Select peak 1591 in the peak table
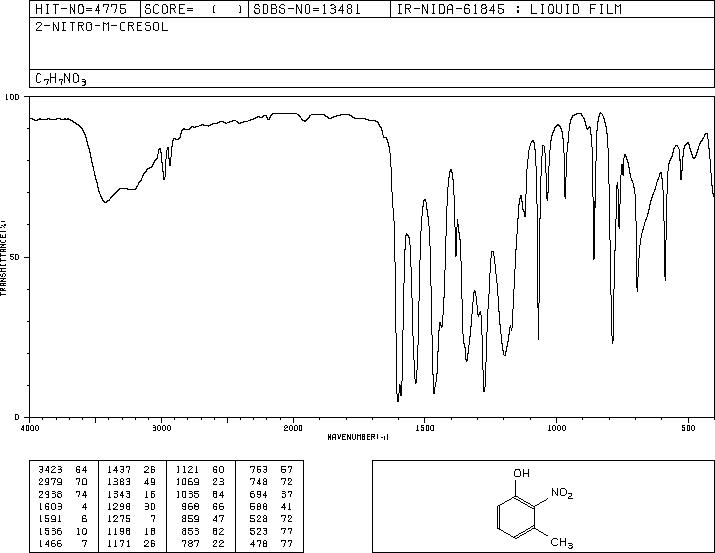This screenshot has width=715, height=553. click(x=50, y=519)
